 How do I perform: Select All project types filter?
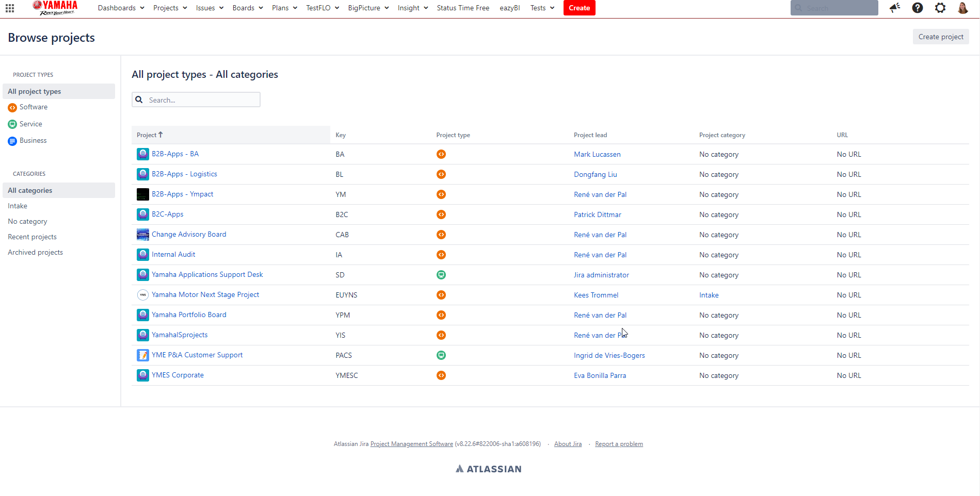[59, 91]
